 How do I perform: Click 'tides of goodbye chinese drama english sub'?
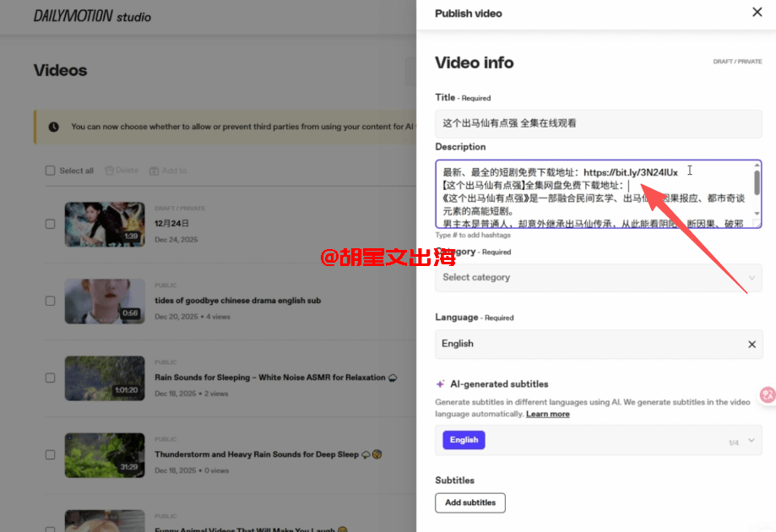click(237, 301)
